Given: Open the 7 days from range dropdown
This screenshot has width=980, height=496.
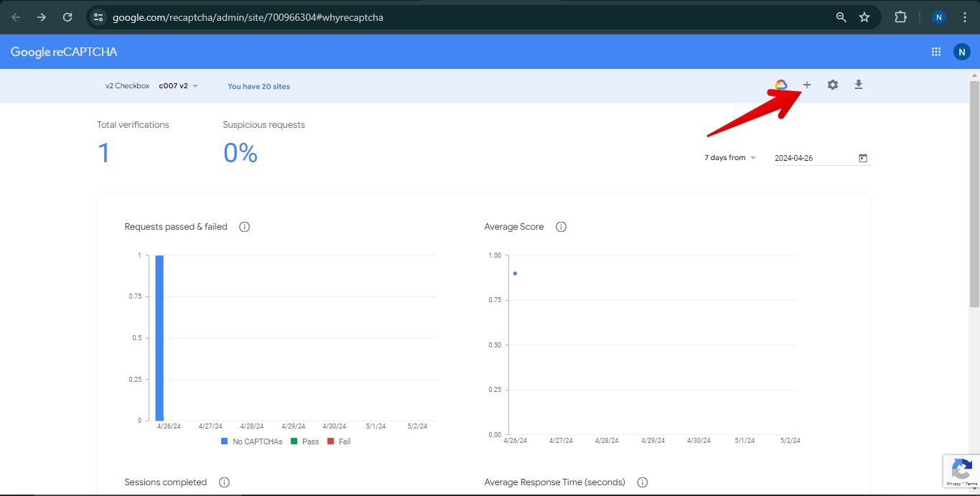Looking at the screenshot, I should click(x=730, y=158).
